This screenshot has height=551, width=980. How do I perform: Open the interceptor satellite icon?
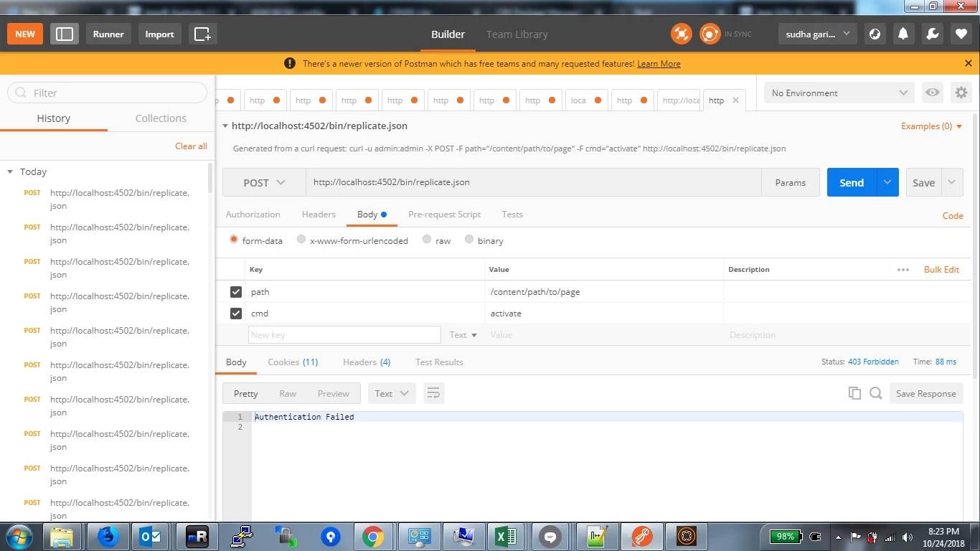tap(681, 34)
